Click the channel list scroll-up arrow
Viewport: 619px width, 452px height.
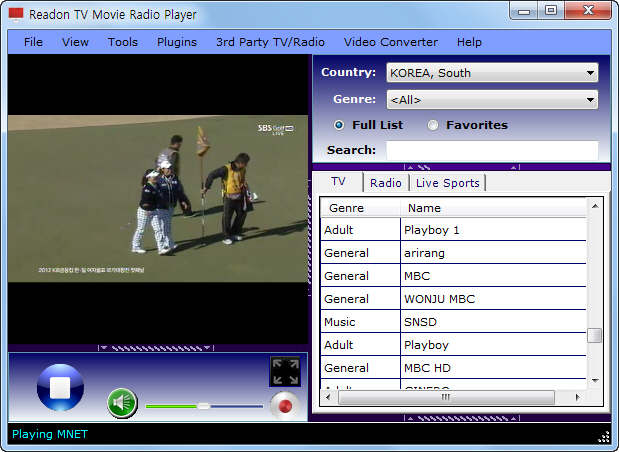pyautogui.click(x=595, y=206)
